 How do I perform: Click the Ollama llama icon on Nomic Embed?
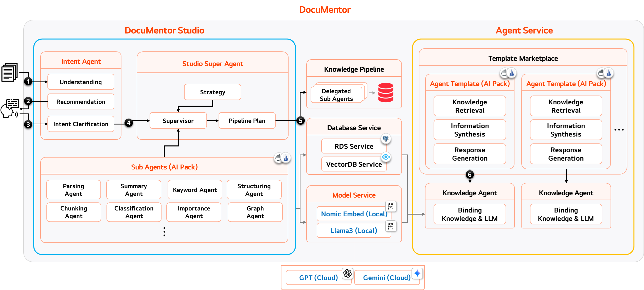click(391, 206)
